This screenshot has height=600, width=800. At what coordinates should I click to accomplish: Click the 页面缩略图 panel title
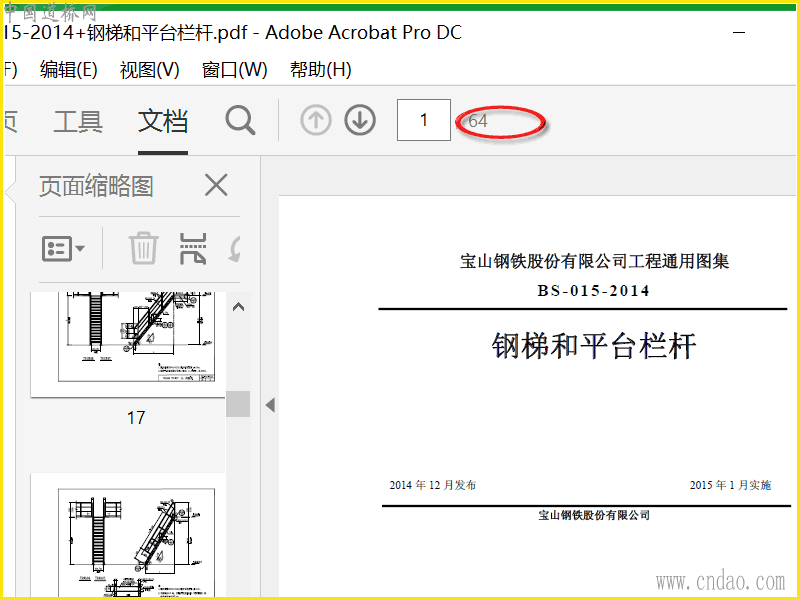coord(96,186)
